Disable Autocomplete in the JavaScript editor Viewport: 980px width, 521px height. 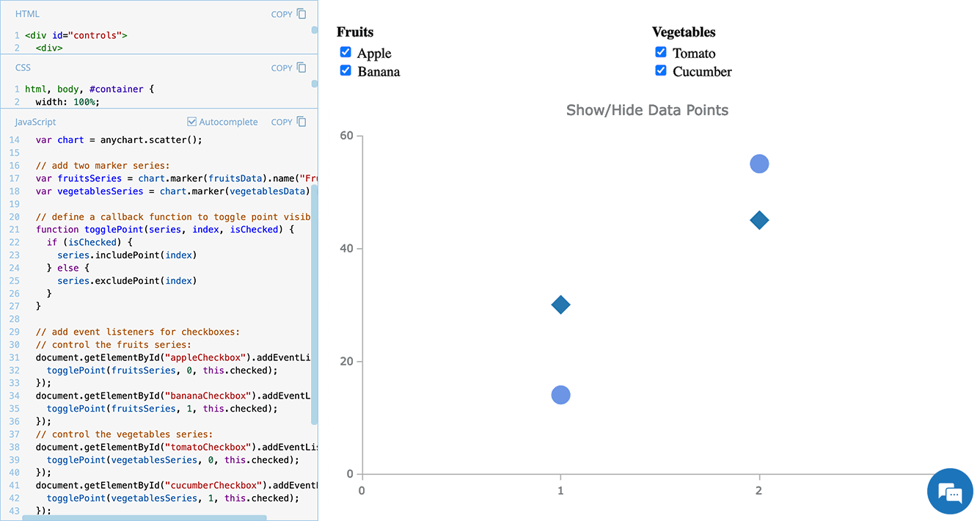[191, 121]
